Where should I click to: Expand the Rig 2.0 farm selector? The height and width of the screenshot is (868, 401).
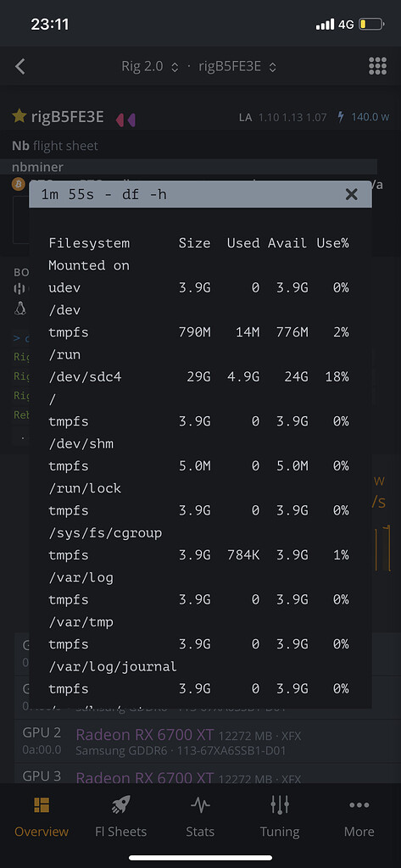(x=150, y=67)
